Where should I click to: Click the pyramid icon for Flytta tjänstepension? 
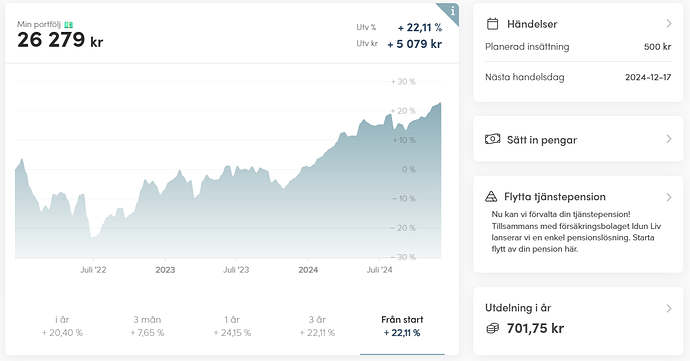tap(491, 196)
